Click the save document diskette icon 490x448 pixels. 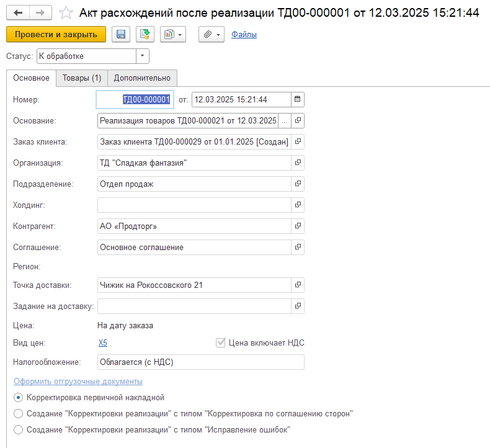(x=120, y=35)
